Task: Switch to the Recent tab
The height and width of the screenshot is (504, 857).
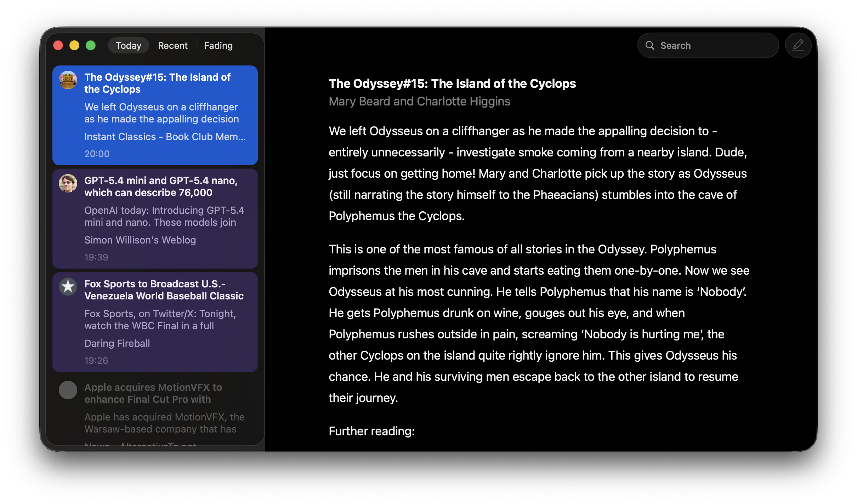Action: pyautogui.click(x=172, y=46)
